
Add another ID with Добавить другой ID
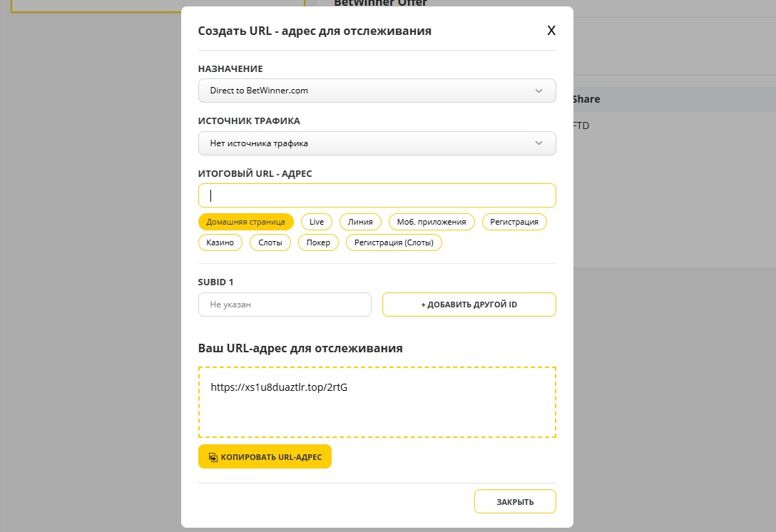pos(469,305)
